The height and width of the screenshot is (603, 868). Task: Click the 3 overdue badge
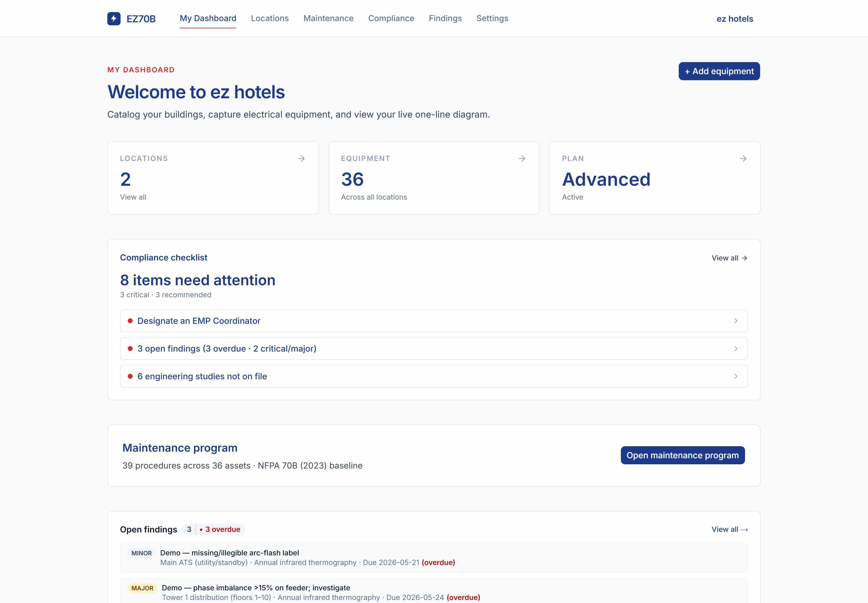[x=220, y=529]
